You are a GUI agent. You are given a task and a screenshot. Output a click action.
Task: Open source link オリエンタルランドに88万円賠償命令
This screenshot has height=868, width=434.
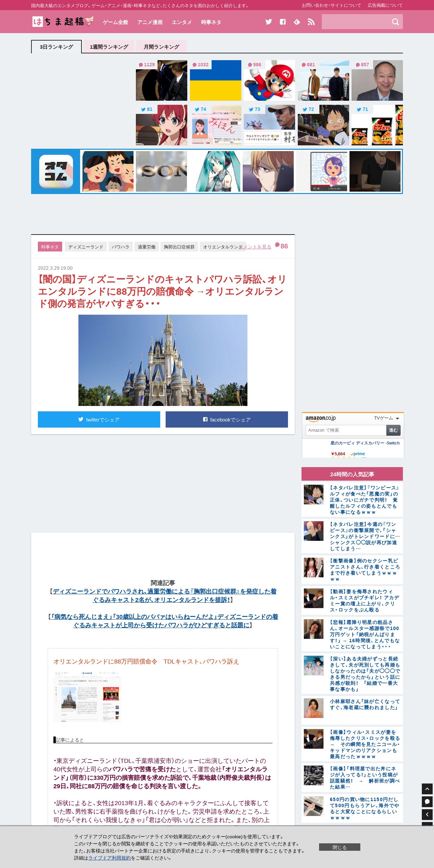tap(146, 661)
